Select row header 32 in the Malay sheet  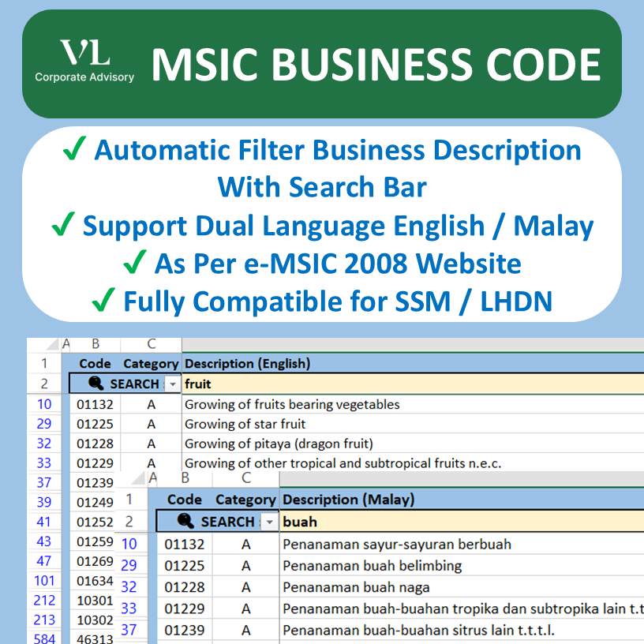tap(129, 587)
